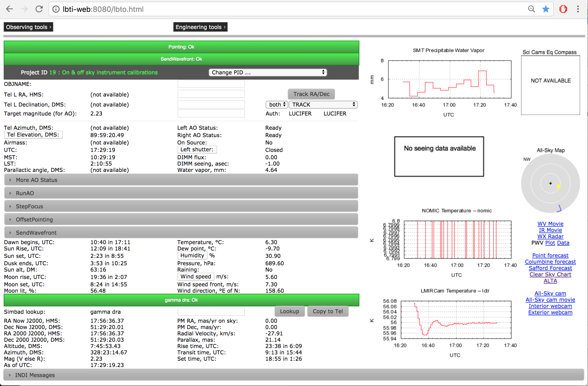
Task: Click the Humidity label button
Action: coord(192,256)
